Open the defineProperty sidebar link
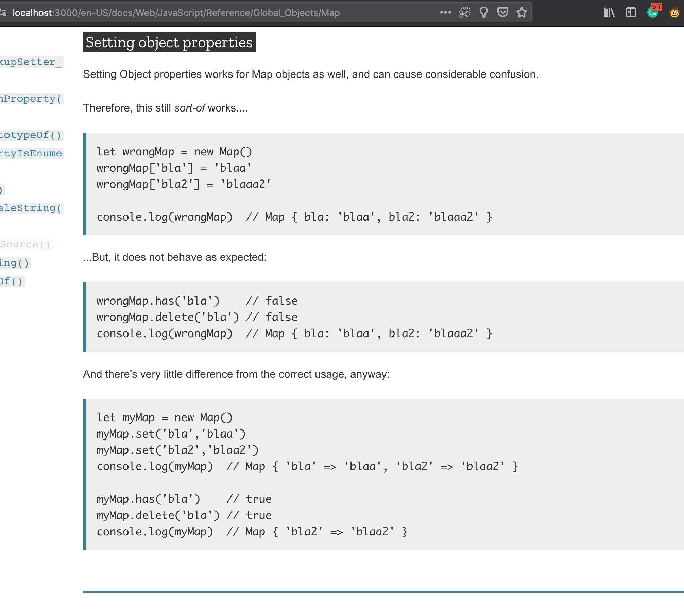 coord(31,98)
